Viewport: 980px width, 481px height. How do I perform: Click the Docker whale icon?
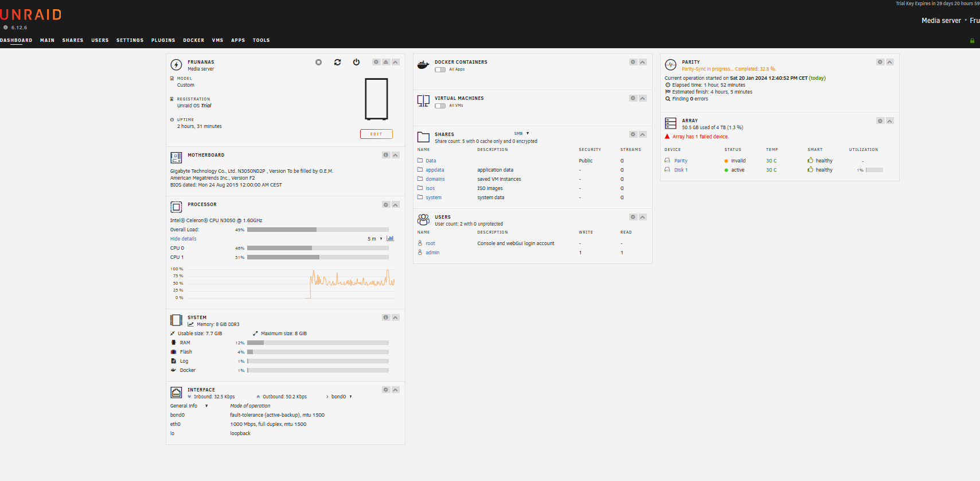(x=423, y=65)
